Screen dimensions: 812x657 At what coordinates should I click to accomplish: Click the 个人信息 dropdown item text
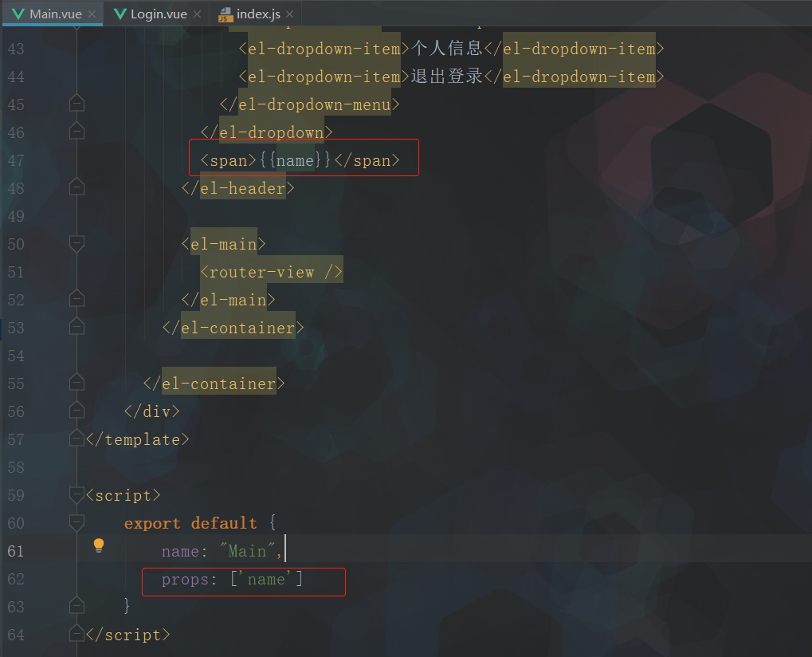tap(447, 48)
